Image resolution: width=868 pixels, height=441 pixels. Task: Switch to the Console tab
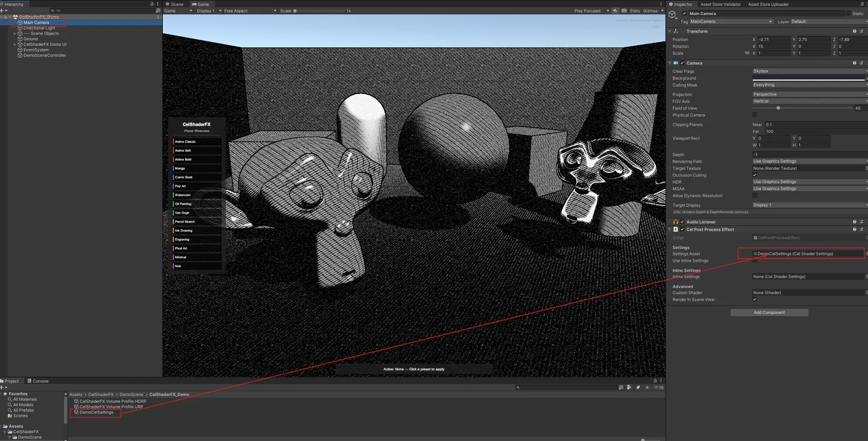point(38,381)
